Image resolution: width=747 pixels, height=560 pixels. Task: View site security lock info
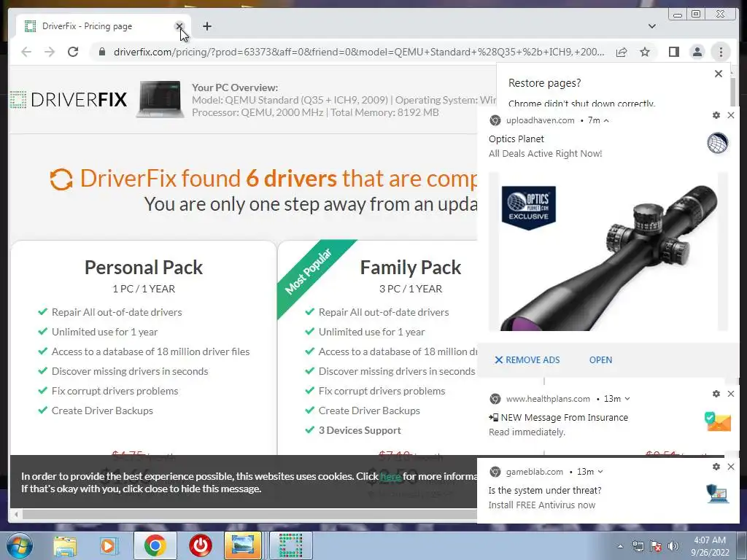coord(102,52)
